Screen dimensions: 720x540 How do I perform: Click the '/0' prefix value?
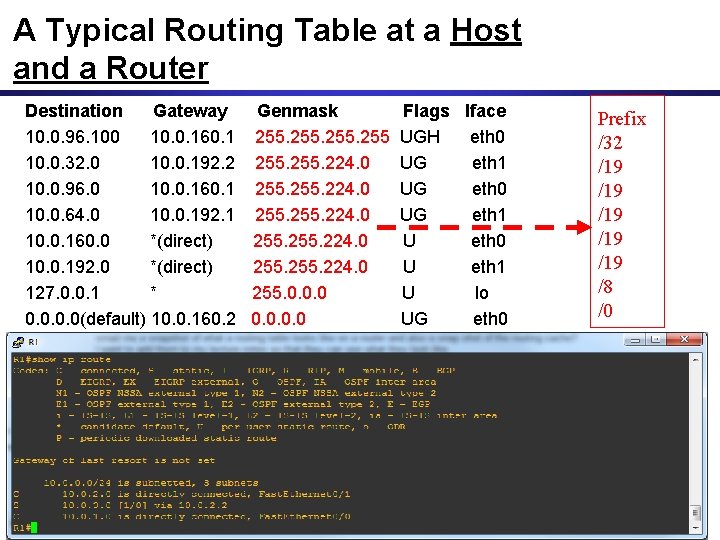coord(605,310)
